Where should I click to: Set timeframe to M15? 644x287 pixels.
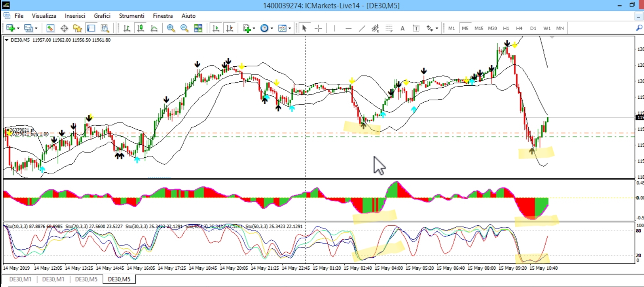479,28
